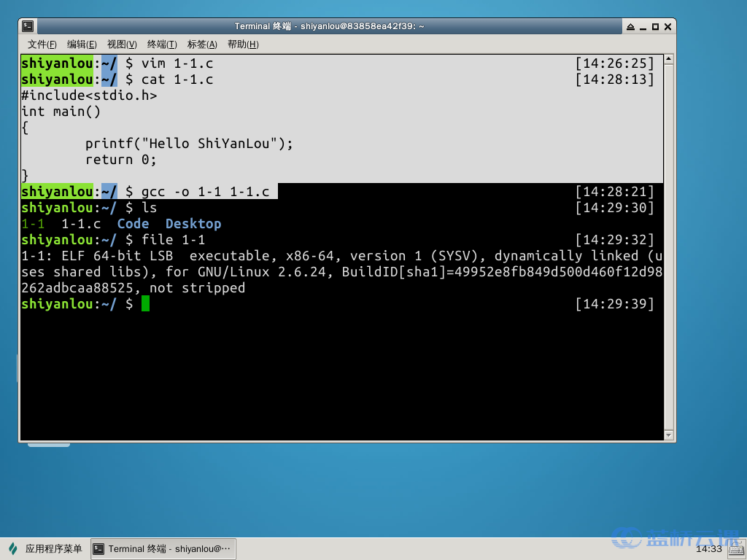Click the [14:29:39] timestamp
The height and width of the screenshot is (560, 747).
[614, 304]
